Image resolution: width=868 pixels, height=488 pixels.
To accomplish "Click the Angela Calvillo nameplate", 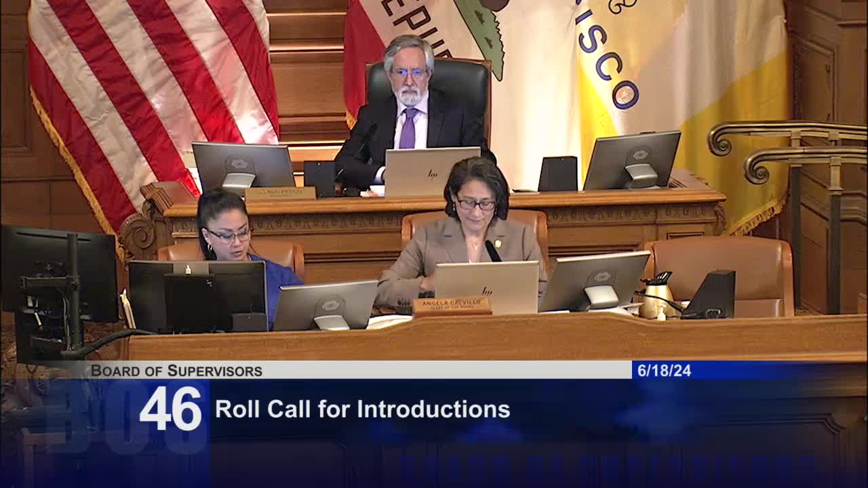I will [452, 306].
